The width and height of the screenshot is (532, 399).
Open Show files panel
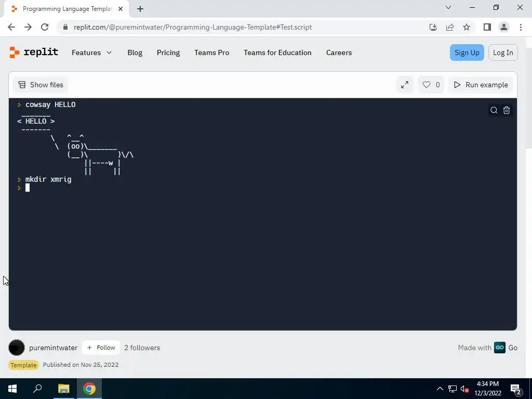click(x=41, y=85)
